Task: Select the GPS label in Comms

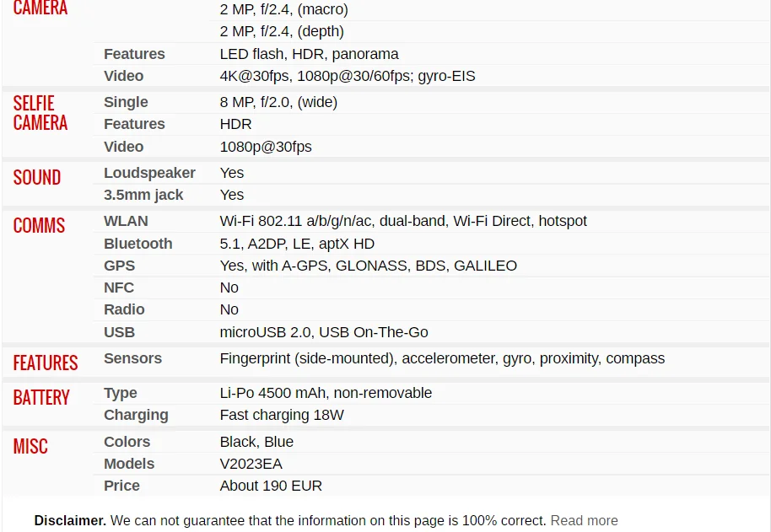Action: tap(119, 266)
